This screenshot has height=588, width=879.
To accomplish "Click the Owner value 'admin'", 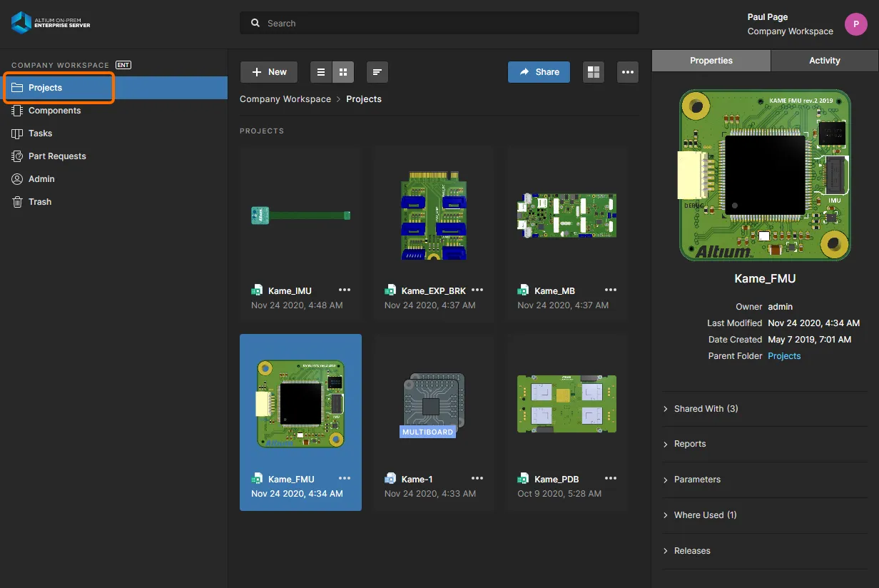I will [x=781, y=307].
